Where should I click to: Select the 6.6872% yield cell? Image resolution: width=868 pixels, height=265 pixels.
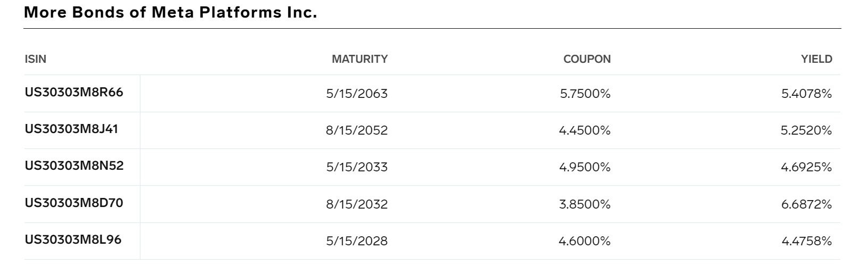tap(806, 204)
